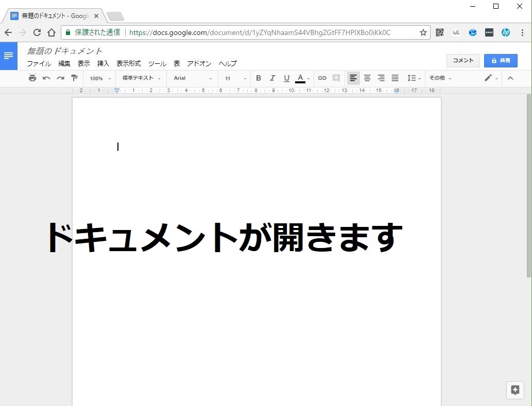
Task: Open the ファイル menu
Action: [x=39, y=64]
